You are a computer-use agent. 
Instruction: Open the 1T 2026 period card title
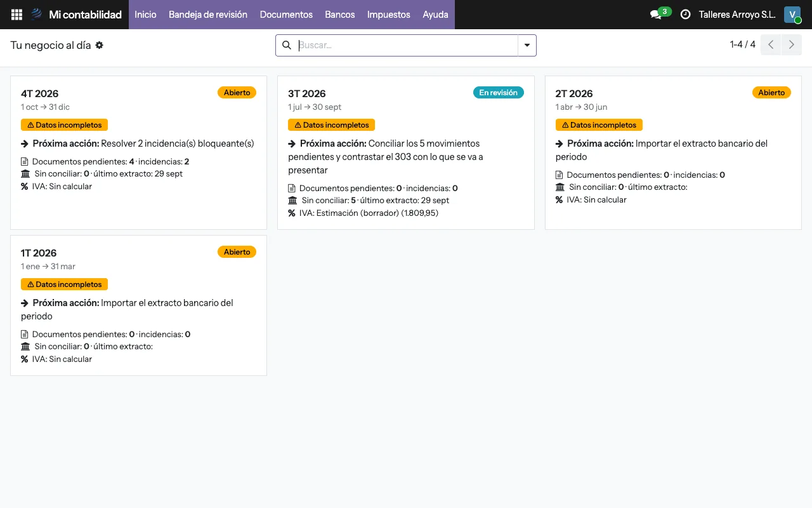[39, 253]
